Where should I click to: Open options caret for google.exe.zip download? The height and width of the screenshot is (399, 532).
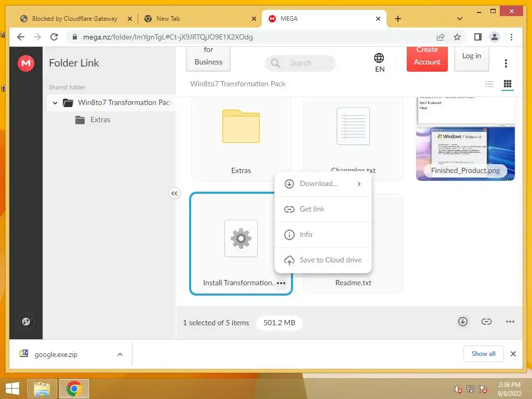(x=120, y=354)
